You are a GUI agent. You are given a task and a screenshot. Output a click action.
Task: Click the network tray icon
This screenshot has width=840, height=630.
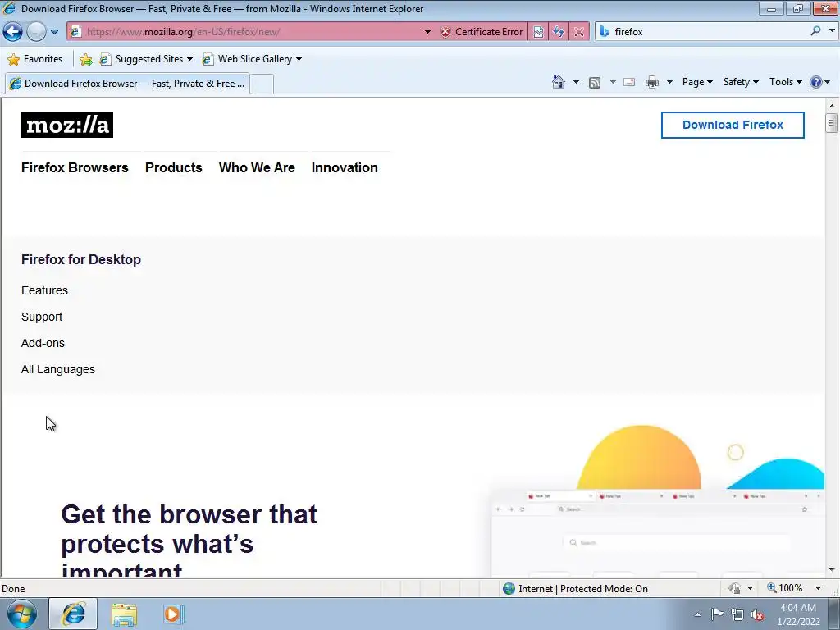coord(737,614)
